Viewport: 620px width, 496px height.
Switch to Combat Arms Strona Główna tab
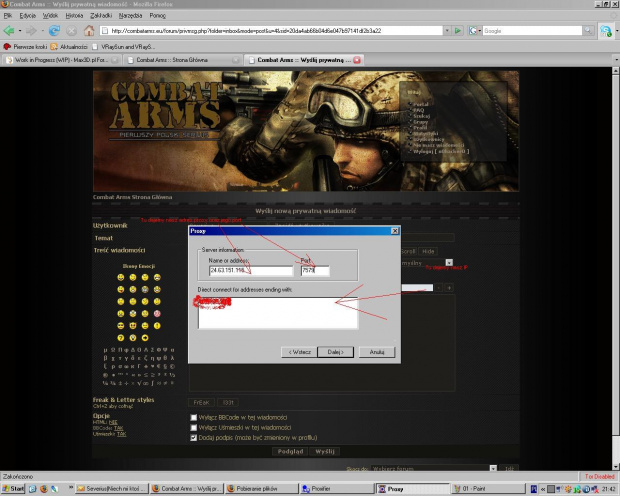click(183, 60)
